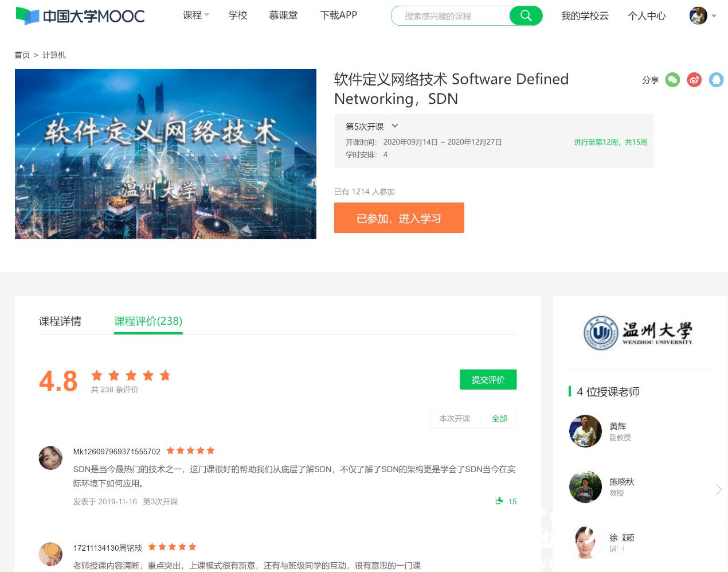Select the 课程评价(238) tab

click(148, 321)
